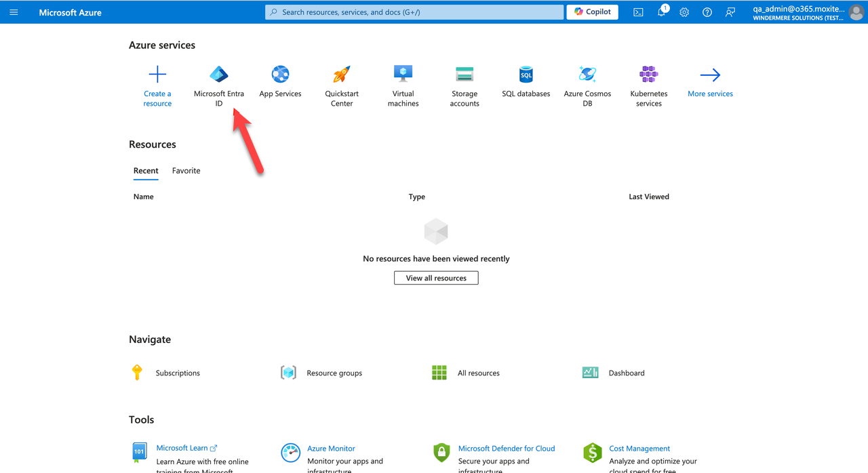Open the Microsoft Learn link
Viewport: 868px width, 473px height.
186,448
